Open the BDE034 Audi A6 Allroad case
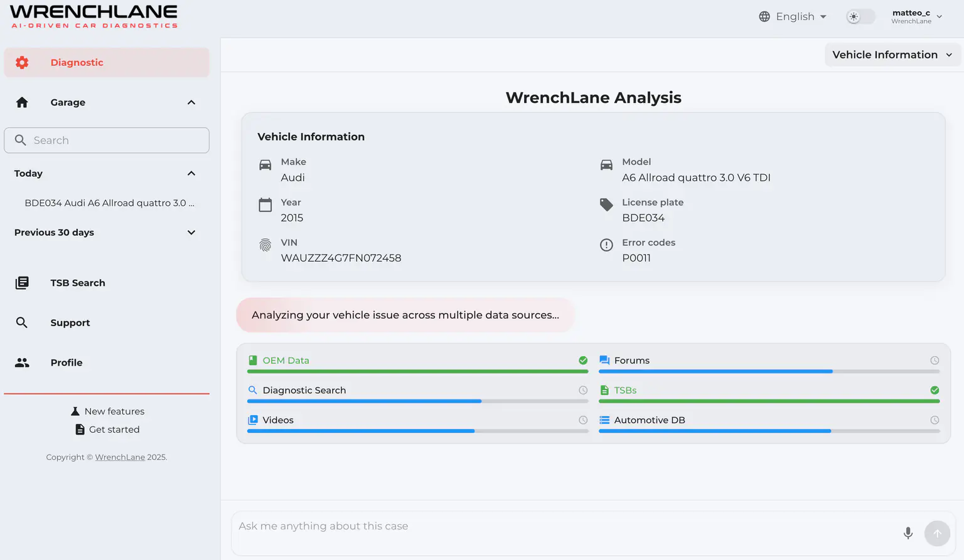964x560 pixels. [109, 203]
